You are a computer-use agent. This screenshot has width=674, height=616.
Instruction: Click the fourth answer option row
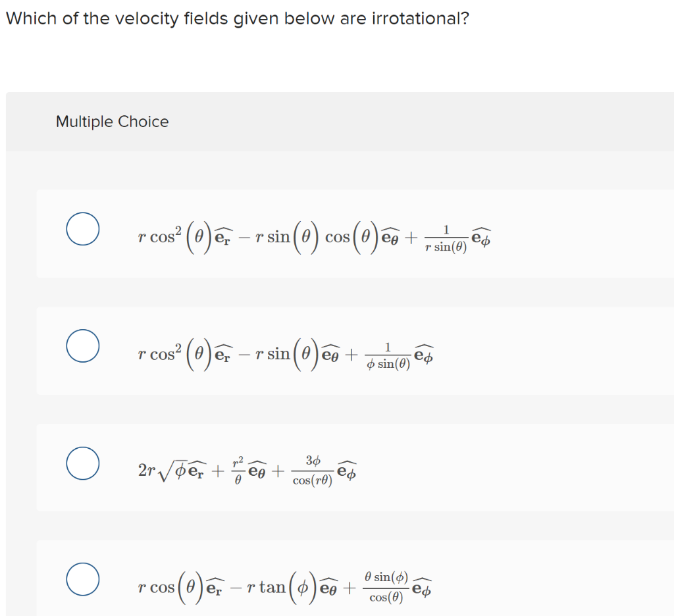tap(337, 580)
